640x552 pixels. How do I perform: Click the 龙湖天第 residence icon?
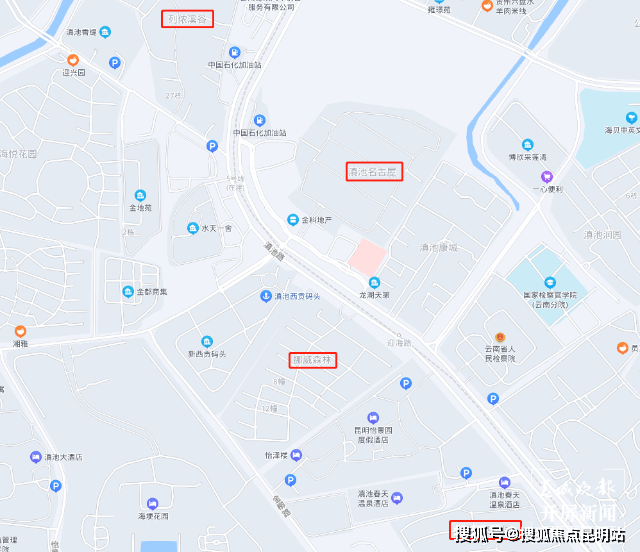pyautogui.click(x=374, y=283)
